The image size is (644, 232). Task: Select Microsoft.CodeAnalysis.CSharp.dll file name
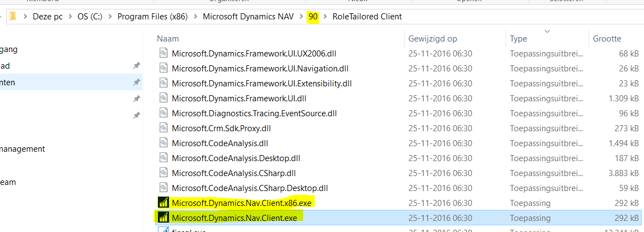click(x=234, y=173)
